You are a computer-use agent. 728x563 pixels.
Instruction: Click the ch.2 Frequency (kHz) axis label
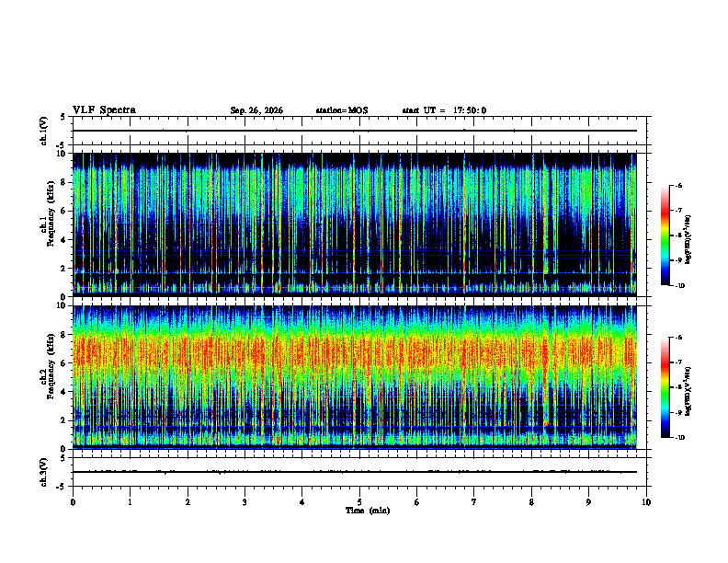click(47, 377)
